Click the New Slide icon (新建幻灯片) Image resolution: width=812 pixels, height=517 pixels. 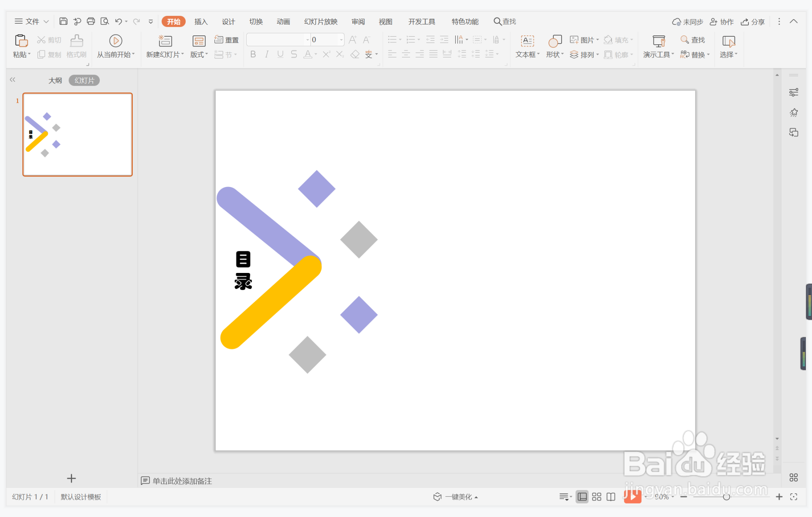(165, 41)
